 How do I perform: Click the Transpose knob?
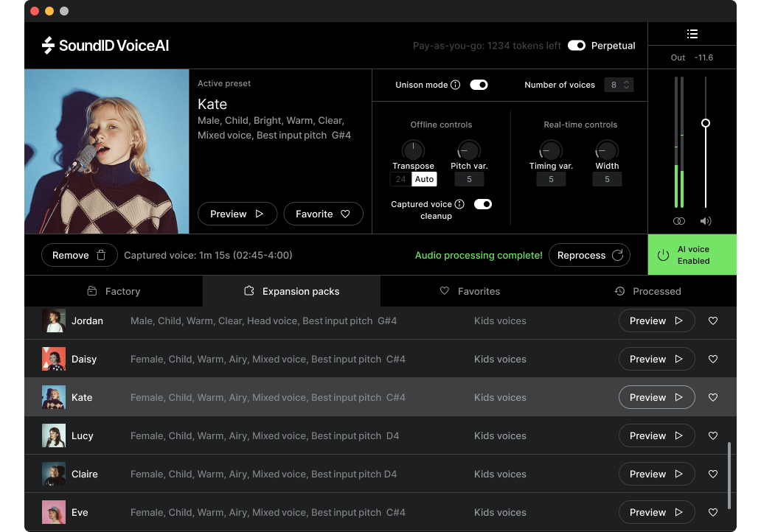point(413,150)
